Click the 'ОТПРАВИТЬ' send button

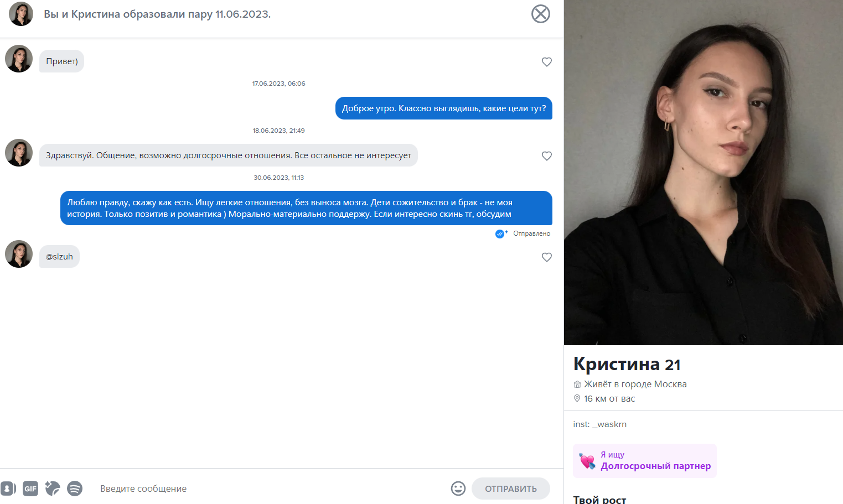tap(511, 489)
